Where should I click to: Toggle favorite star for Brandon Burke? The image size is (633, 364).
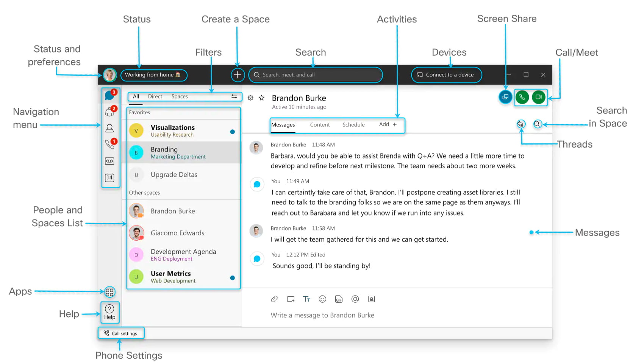point(261,98)
